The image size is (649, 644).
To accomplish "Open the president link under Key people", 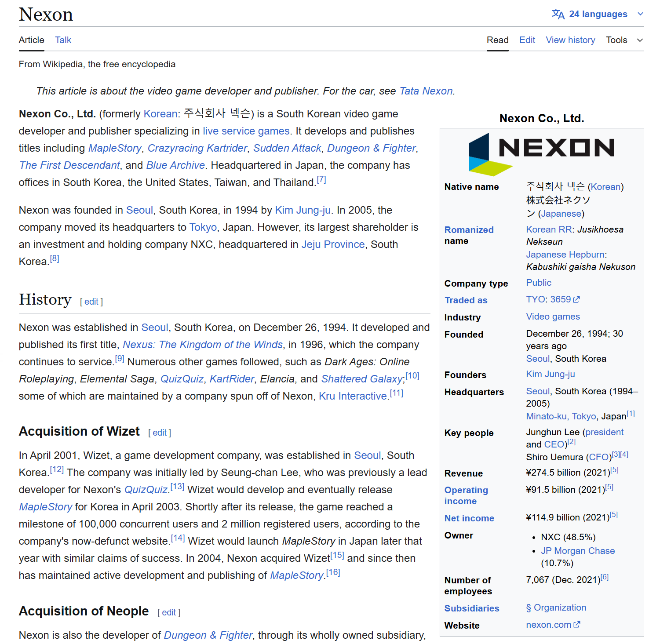I will pos(604,432).
